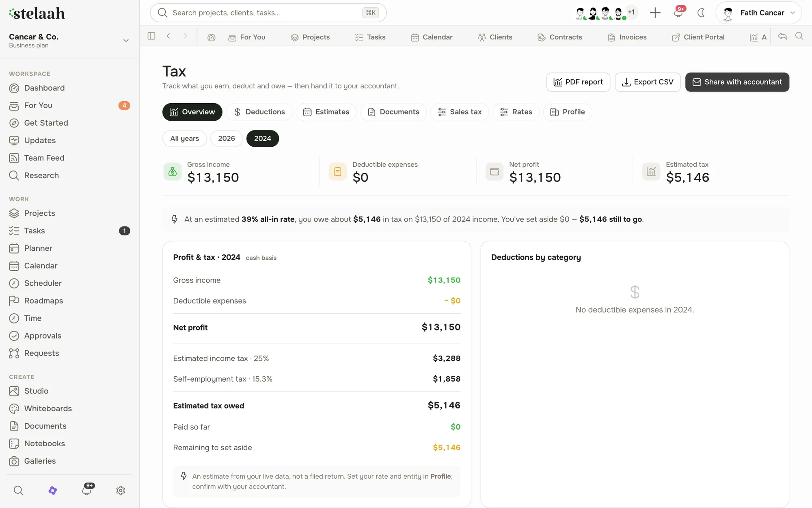Click the sidebar bottom search icon

18,490
